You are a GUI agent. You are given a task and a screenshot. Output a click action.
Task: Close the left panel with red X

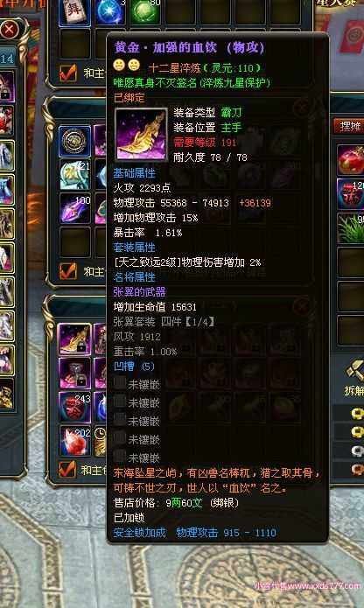pyautogui.click(x=10, y=29)
